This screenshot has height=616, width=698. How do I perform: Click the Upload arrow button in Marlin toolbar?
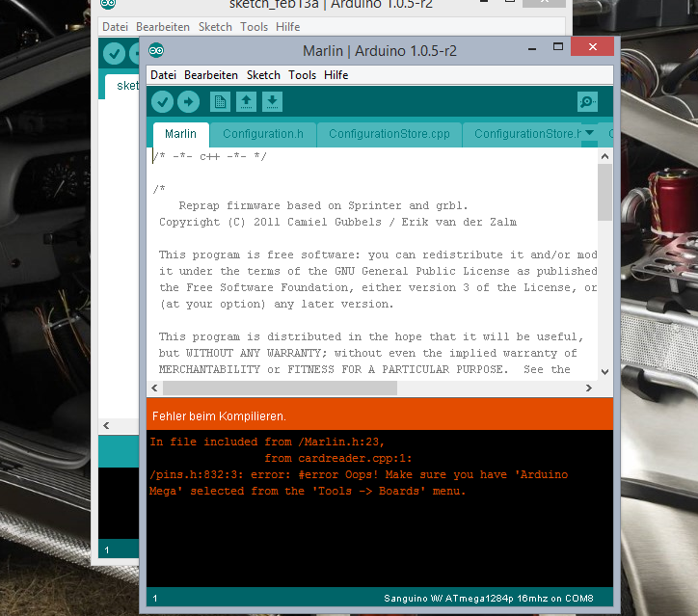(x=188, y=101)
